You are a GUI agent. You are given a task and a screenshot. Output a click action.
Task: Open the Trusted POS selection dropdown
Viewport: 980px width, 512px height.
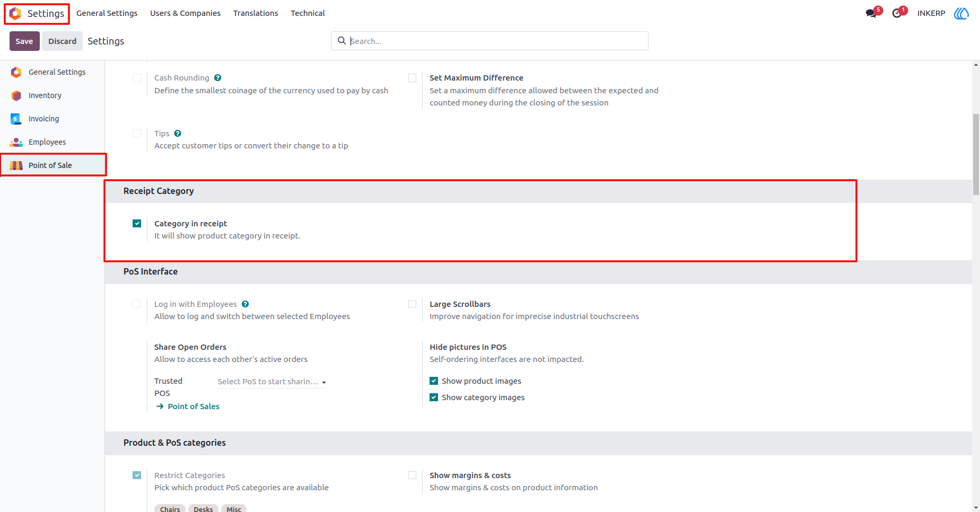[272, 382]
